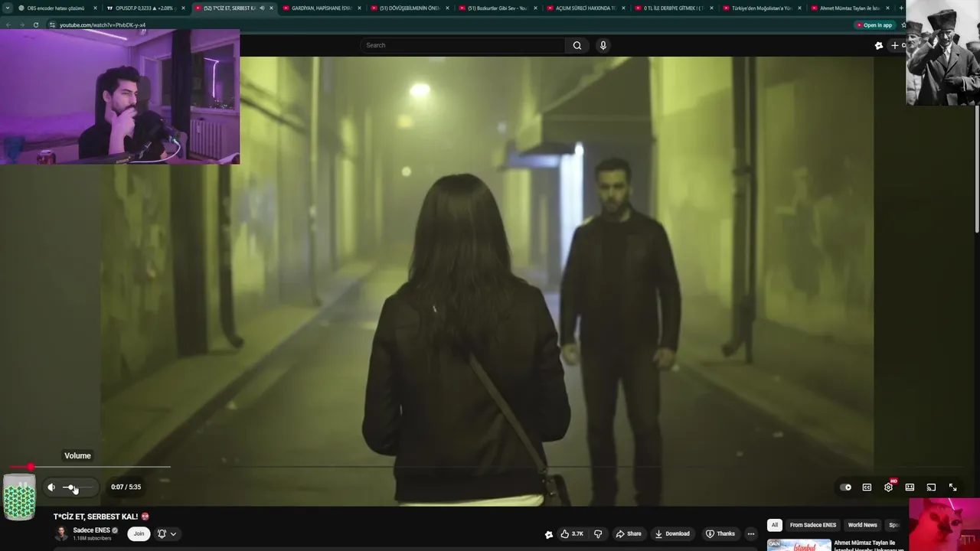Open the Sadece ENES channel avatar
This screenshot has width=980, height=551.
(61, 533)
